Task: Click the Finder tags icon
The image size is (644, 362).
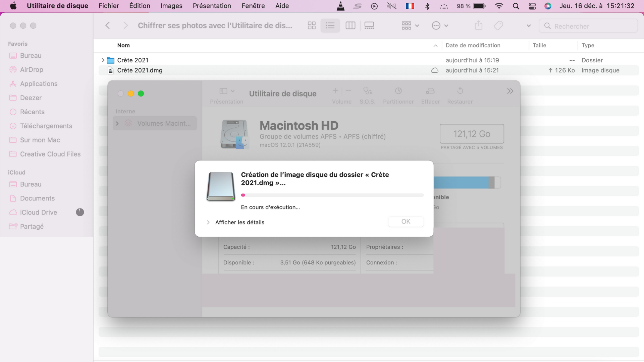Action: (x=498, y=25)
